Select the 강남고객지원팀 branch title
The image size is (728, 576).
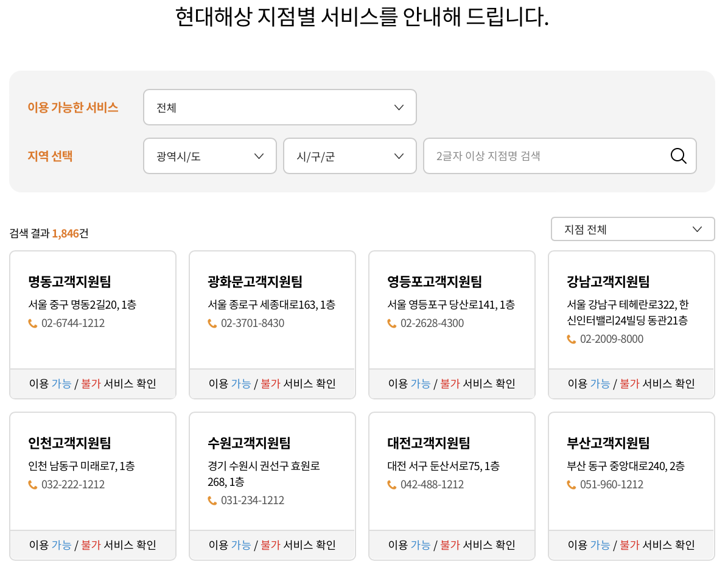tap(608, 281)
